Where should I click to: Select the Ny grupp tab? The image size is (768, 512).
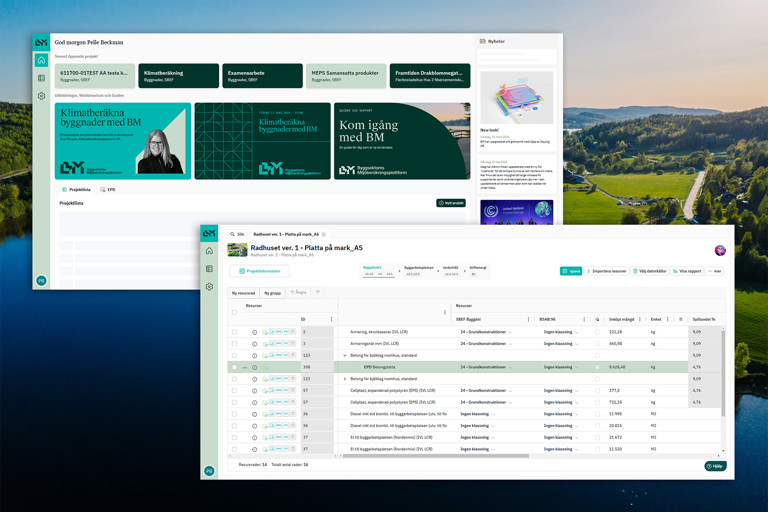[x=272, y=293]
